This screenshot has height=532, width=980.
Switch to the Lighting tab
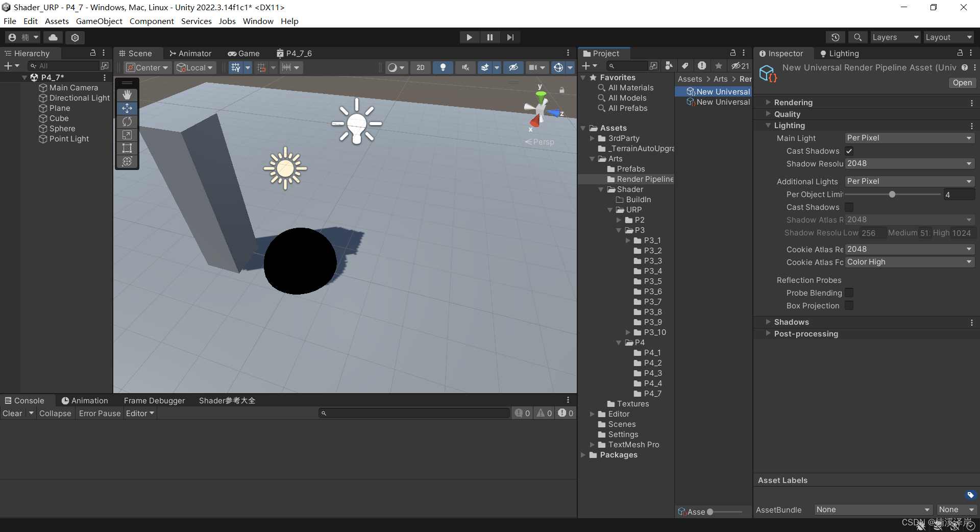(840, 53)
